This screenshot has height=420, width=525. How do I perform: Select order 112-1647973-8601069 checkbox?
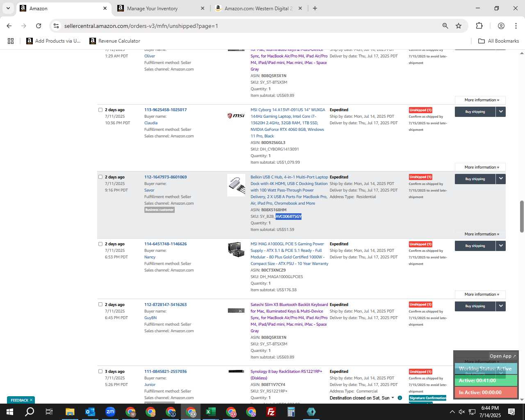pyautogui.click(x=100, y=177)
